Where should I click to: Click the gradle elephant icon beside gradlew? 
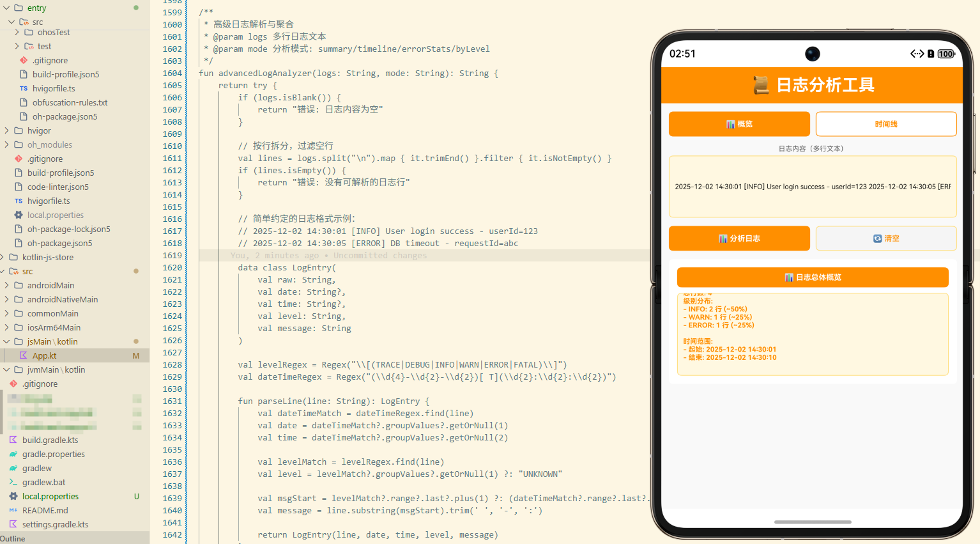tap(13, 468)
